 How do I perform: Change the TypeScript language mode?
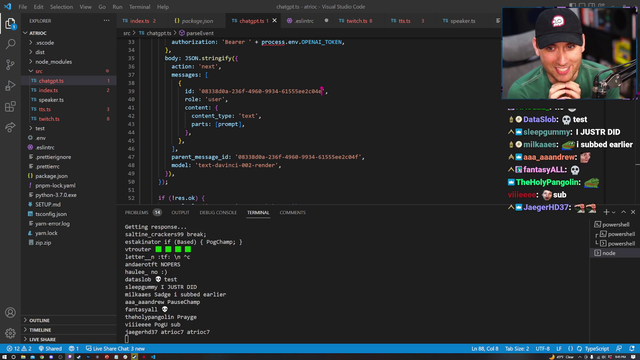tap(597, 349)
